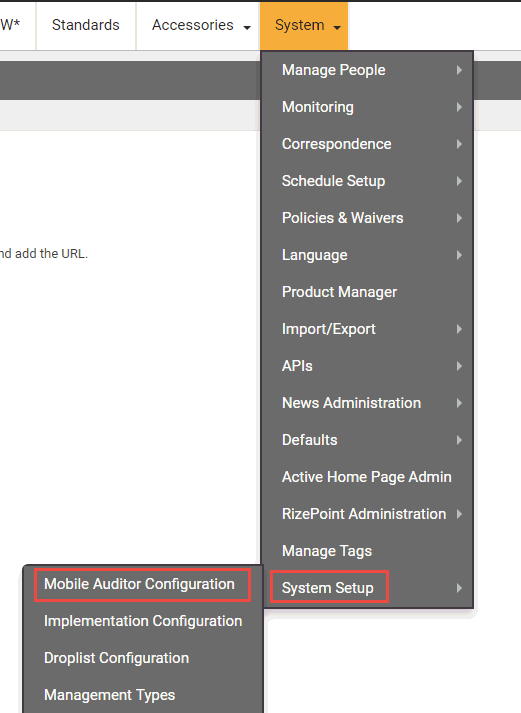Open Implementation Configuration submenu item
This screenshot has width=521, height=713.
pyautogui.click(x=142, y=621)
